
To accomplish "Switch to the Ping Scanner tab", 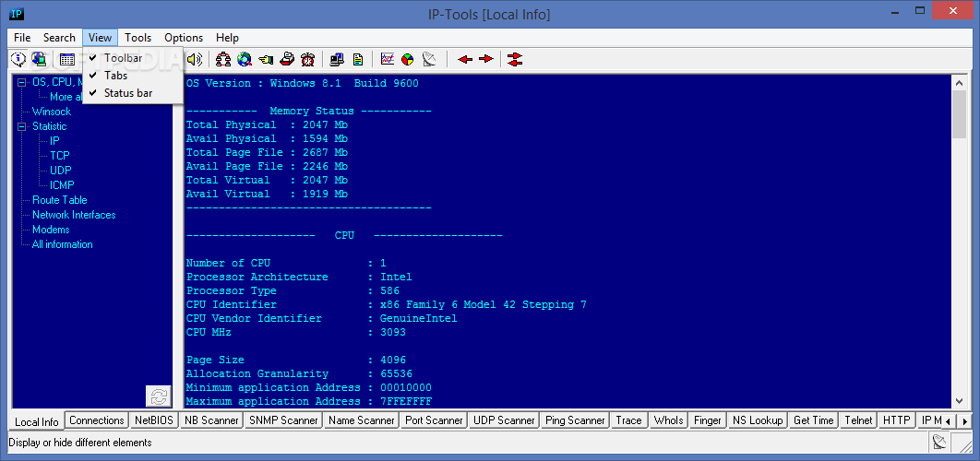I will click(575, 420).
